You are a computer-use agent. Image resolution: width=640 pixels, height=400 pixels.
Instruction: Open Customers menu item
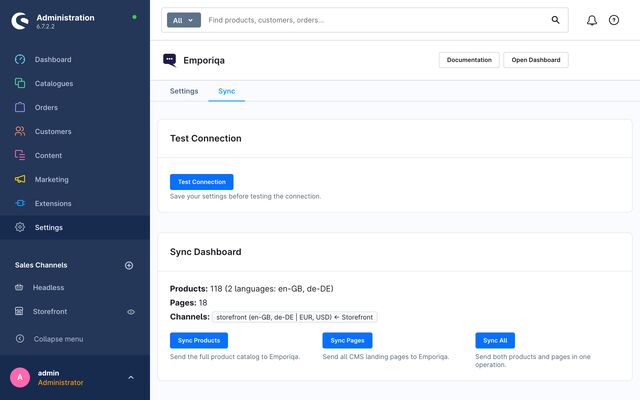point(53,131)
